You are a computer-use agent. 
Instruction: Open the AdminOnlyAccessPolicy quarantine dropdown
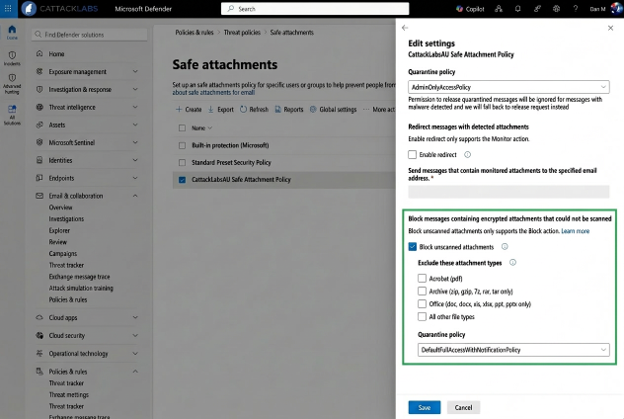tap(509, 87)
